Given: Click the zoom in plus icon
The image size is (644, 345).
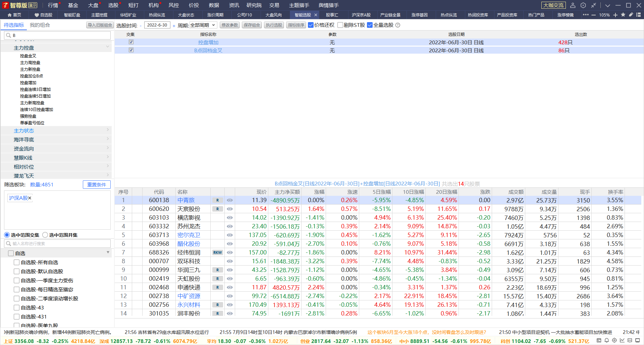Looking at the screenshot, I should click(615, 15).
